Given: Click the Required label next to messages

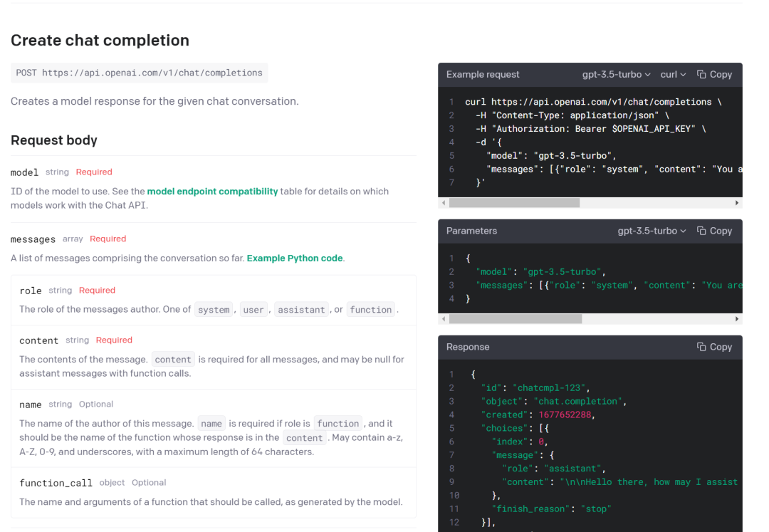Looking at the screenshot, I should [108, 239].
